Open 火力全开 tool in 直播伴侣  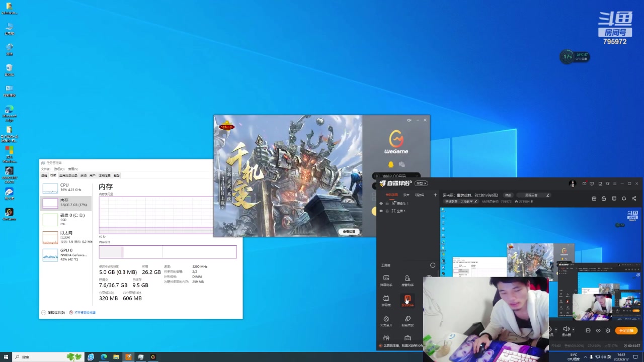(x=386, y=321)
